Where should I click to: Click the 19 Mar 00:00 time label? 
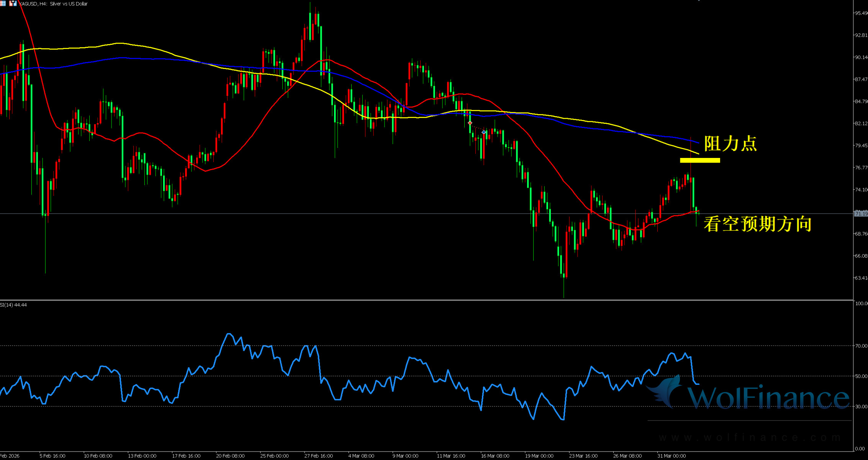(539, 456)
